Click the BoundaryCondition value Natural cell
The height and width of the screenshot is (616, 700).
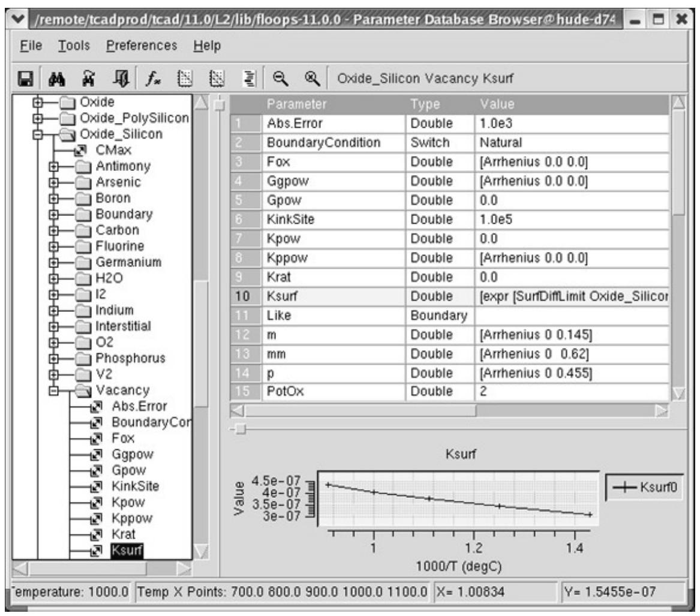pyautogui.click(x=572, y=143)
